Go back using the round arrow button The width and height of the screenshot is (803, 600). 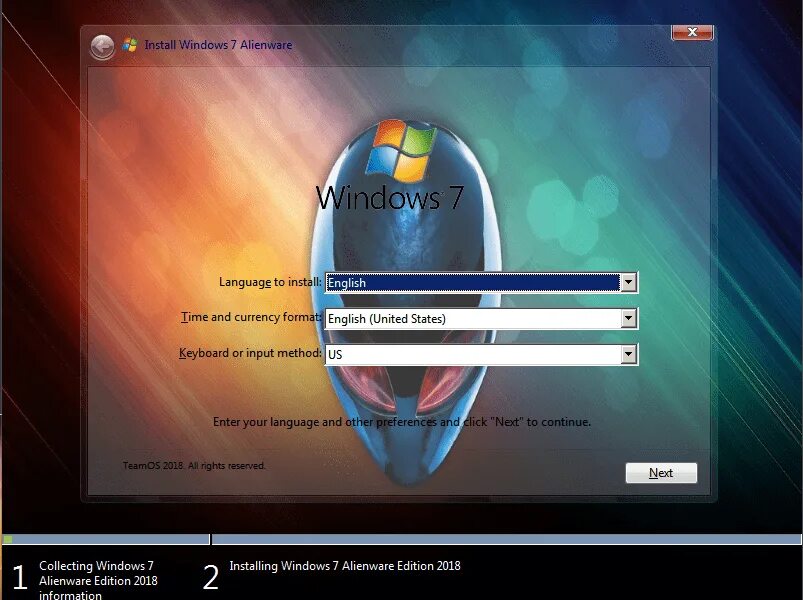(102, 47)
